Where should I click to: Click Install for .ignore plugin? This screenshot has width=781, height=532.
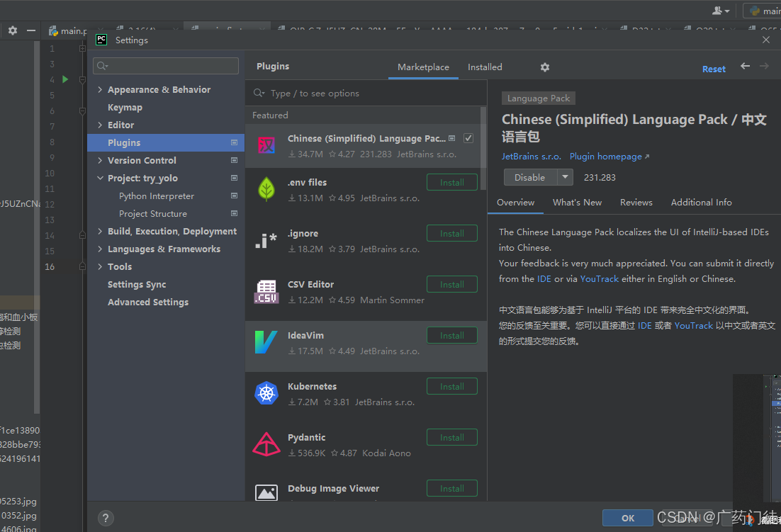coord(451,233)
